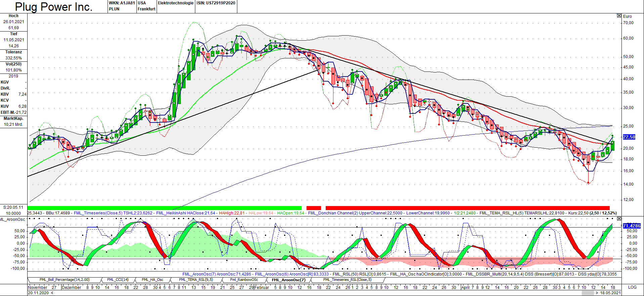Toggle the LOG scale button
Image resolution: width=644 pixels, height=296 pixels.
pos(632,287)
